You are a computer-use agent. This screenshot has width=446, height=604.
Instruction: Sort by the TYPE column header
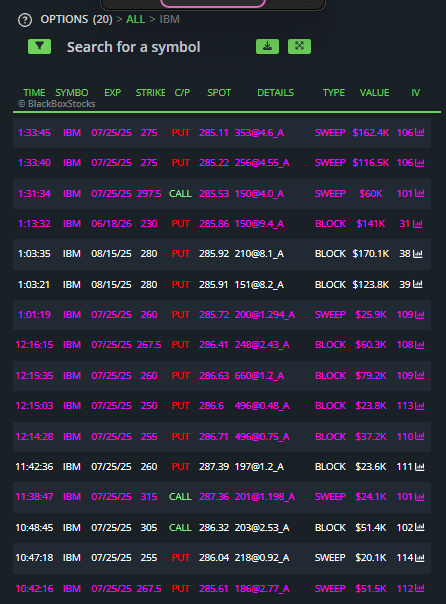point(334,92)
